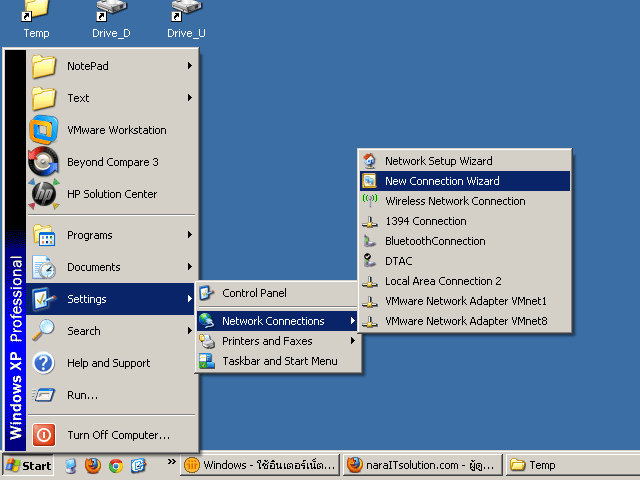Click the red Turn Off Computer icon

pos(44,435)
